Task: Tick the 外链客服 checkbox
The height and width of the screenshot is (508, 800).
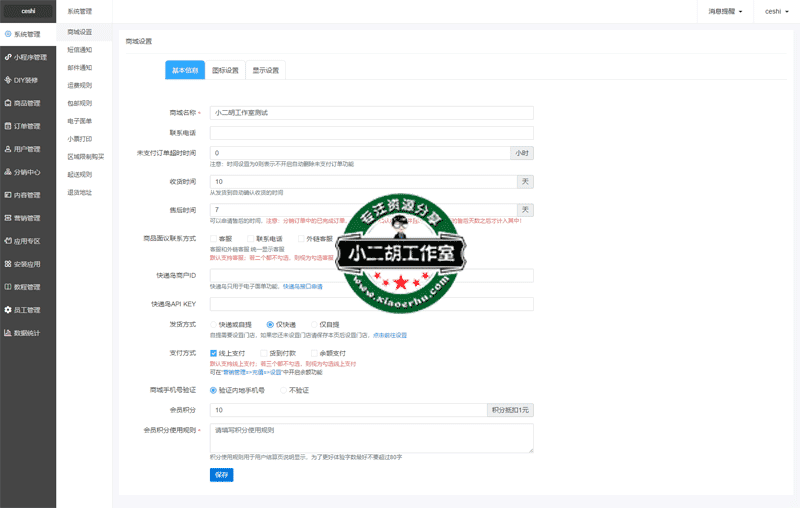Action: [x=301, y=238]
